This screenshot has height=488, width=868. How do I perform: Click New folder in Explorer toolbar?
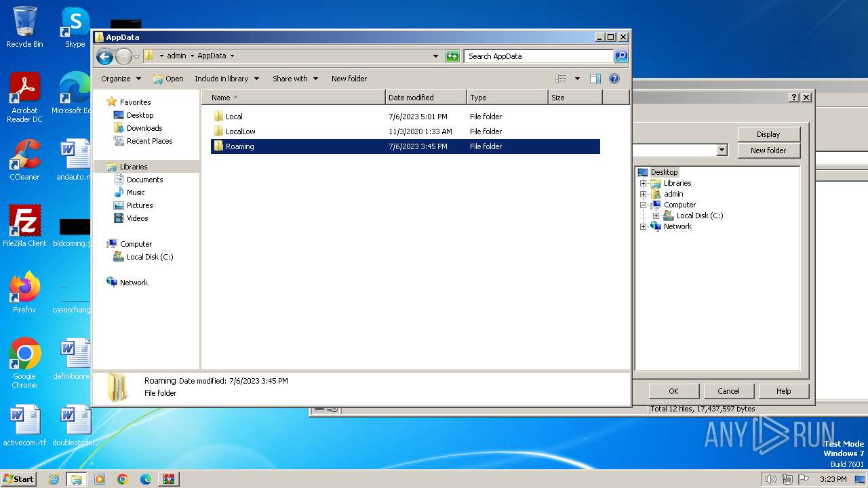[349, 79]
